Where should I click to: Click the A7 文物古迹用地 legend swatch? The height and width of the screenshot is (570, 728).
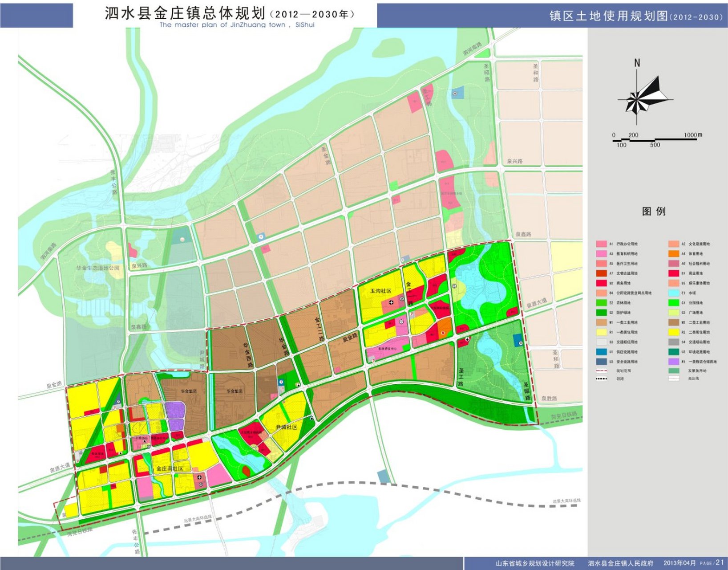602,273
